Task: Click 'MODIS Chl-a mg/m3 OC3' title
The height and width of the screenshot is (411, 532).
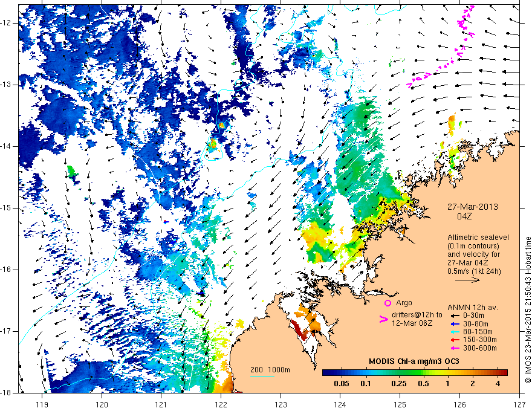Action: [414, 361]
